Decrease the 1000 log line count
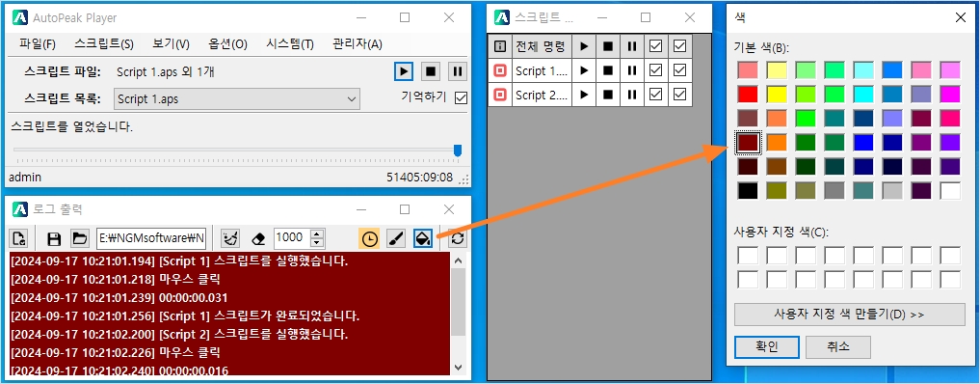The image size is (980, 384). tap(317, 243)
